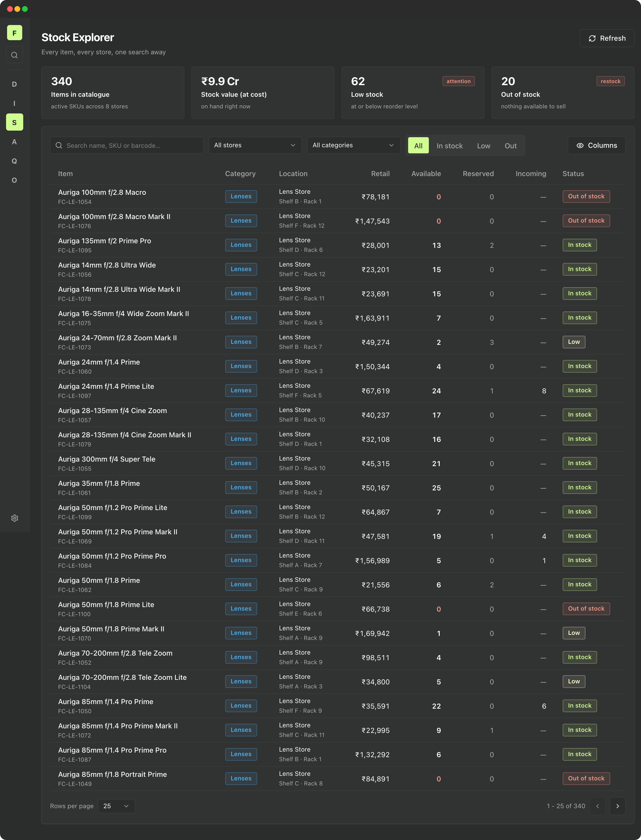641x840 pixels.
Task: Open the sidebar search icon
Action: point(14,55)
